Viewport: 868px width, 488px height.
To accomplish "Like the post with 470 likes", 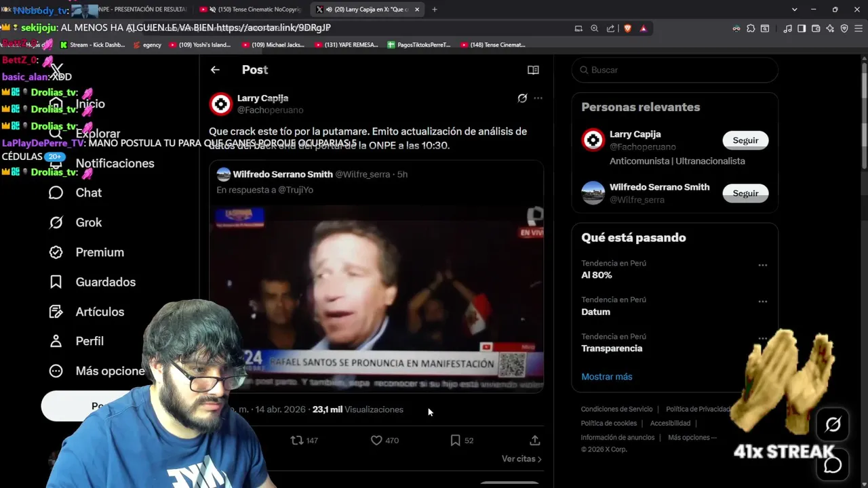I will 384,441.
